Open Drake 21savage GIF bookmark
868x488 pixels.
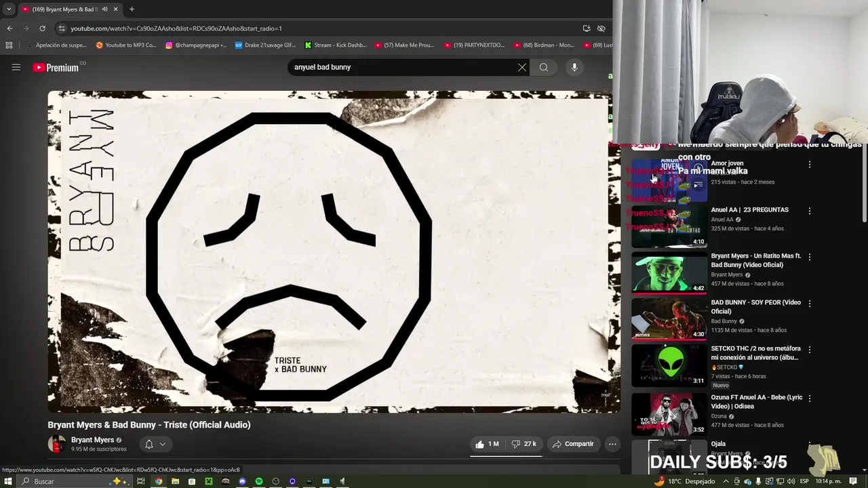(x=266, y=45)
